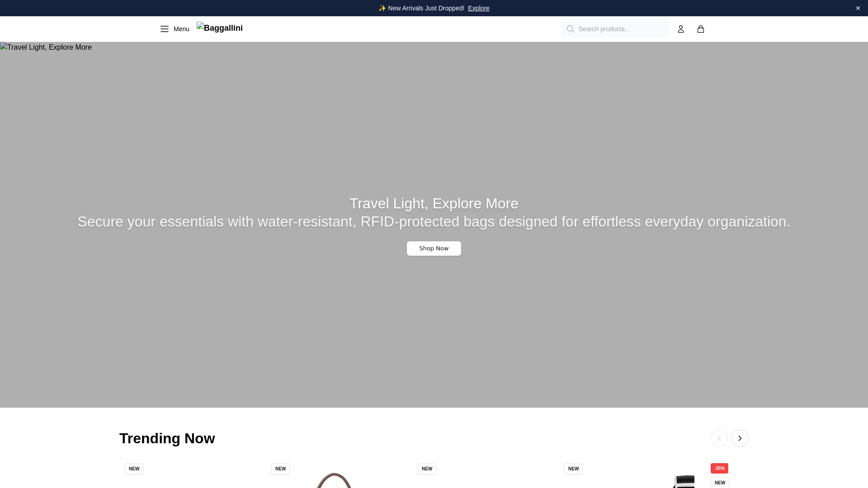Click the Travel Light hero heading
Image resolution: width=868 pixels, height=488 pixels.
[x=434, y=203]
